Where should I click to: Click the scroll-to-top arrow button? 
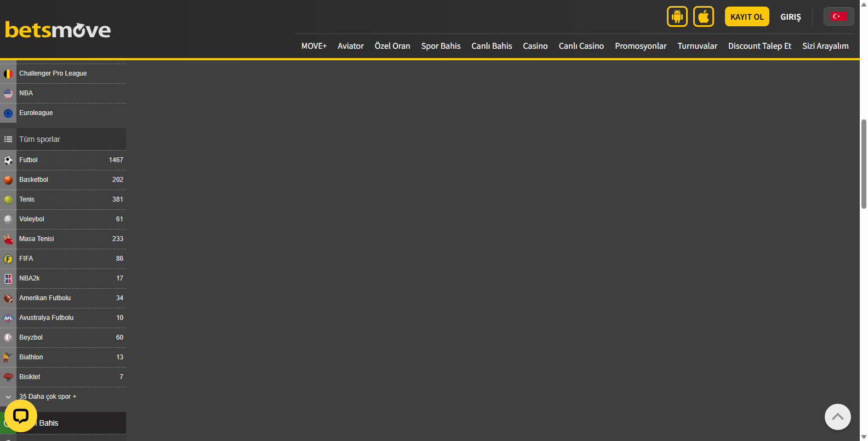[x=837, y=417]
